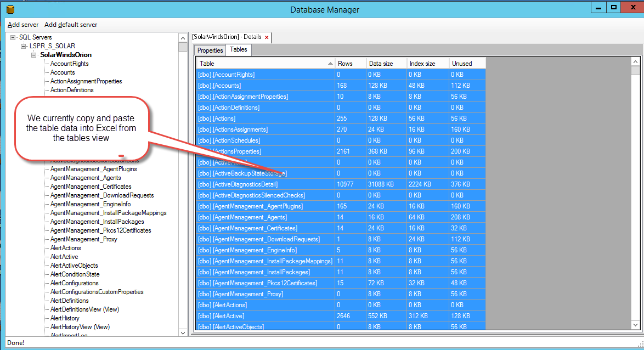Click the Done! status bar text
644x350 pixels.
tap(15, 343)
